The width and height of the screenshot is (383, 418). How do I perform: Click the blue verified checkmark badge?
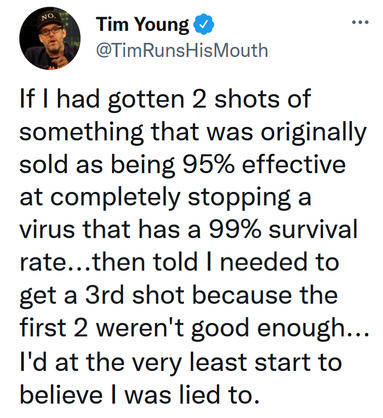tap(202, 25)
